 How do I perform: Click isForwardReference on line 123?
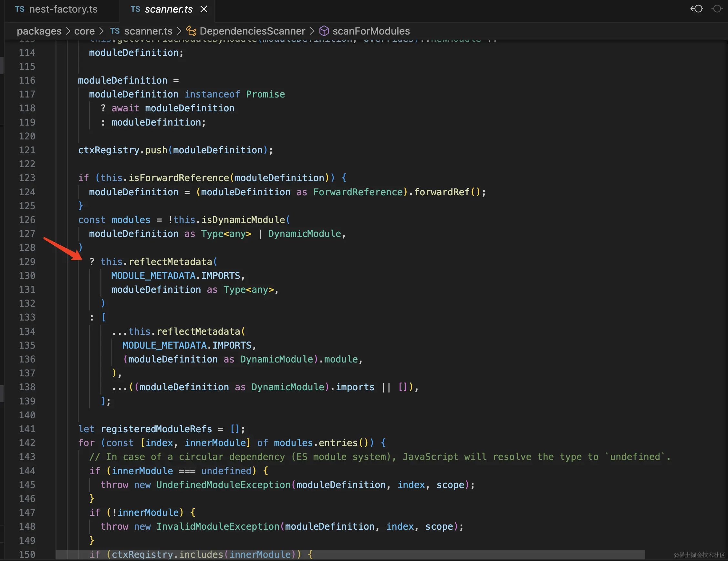tap(179, 178)
